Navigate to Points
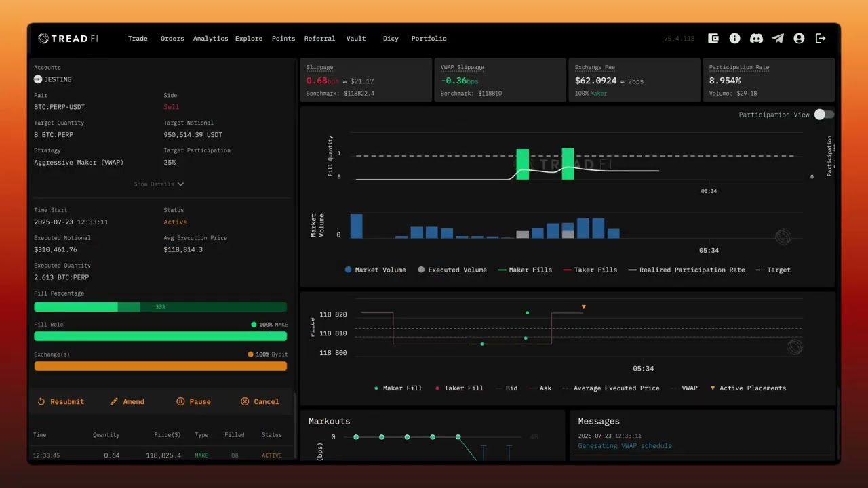The width and height of the screenshot is (868, 488). click(283, 39)
